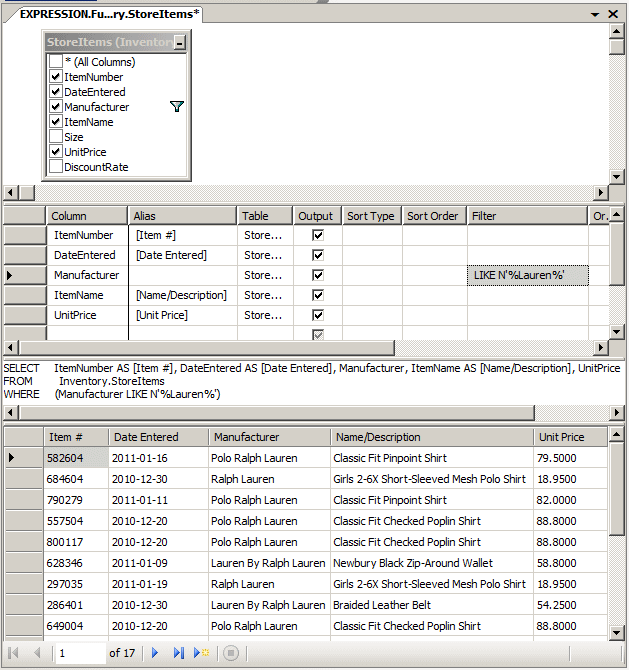This screenshot has width=629, height=670.
Task: Create new record with navigator button
Action: [202, 652]
